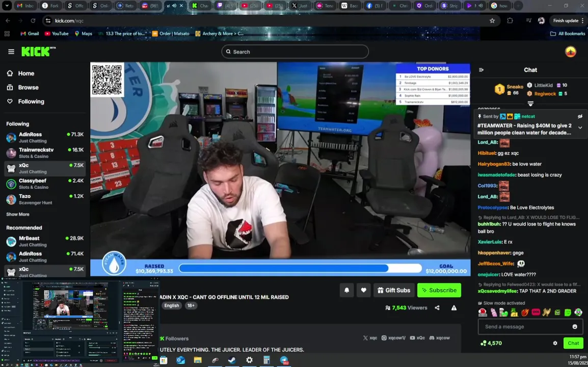Viewport: 588px width, 367px height.
Task: Go to Home in the sidebar
Action: (x=21, y=73)
